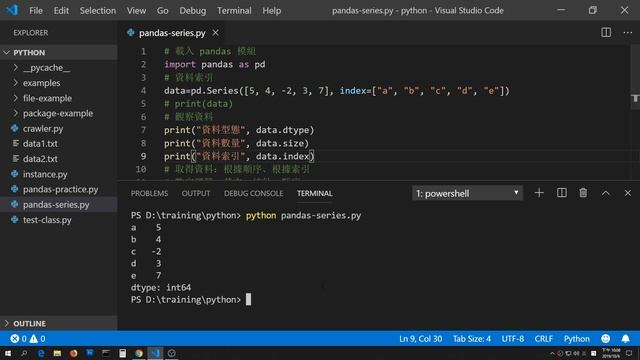Switch to the PROBLEMS tab
640x360 pixels.
(149, 193)
